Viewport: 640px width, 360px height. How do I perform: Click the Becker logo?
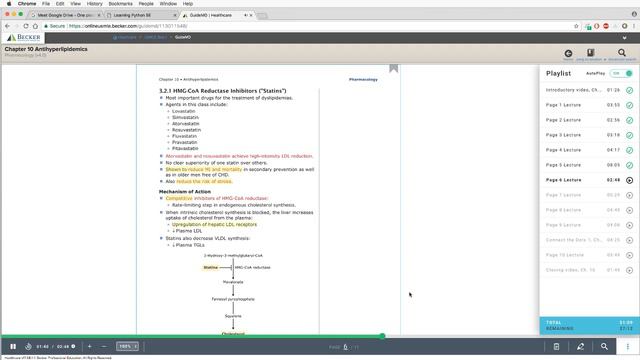(24, 38)
